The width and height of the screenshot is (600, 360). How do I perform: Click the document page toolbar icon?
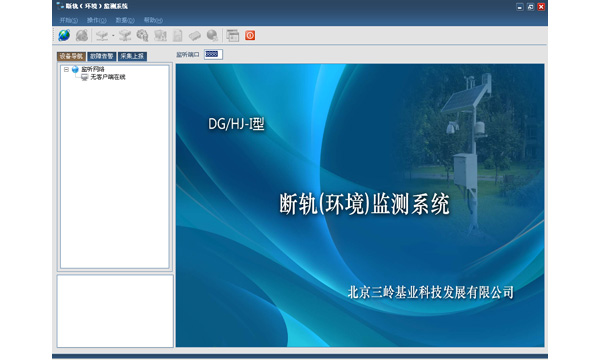point(178,36)
